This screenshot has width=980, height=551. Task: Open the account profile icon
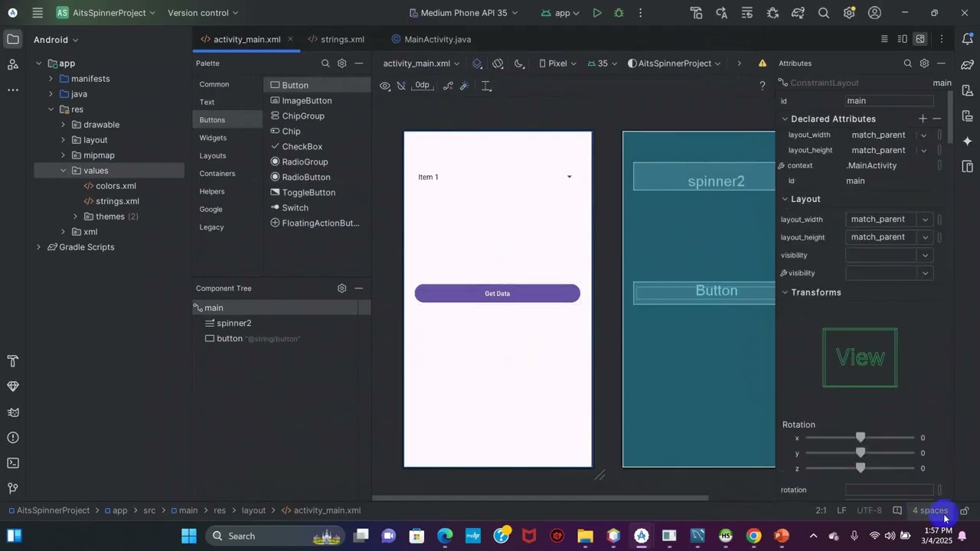pos(875,13)
